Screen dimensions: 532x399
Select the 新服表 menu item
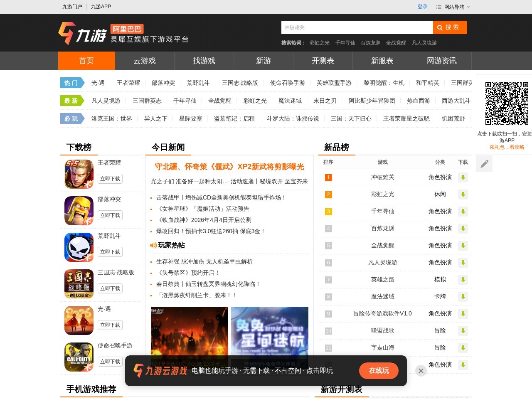pyautogui.click(x=382, y=61)
